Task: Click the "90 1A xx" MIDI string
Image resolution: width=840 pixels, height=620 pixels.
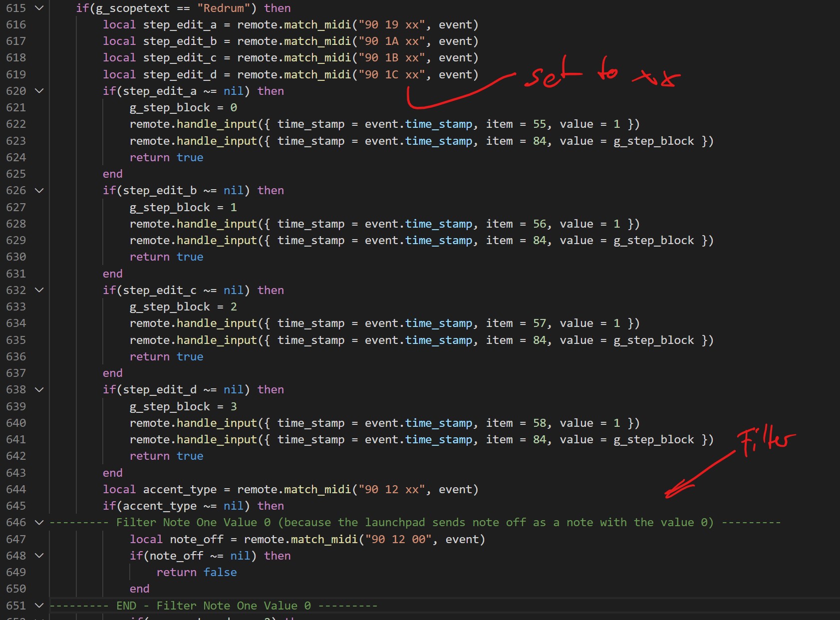Action: (392, 41)
